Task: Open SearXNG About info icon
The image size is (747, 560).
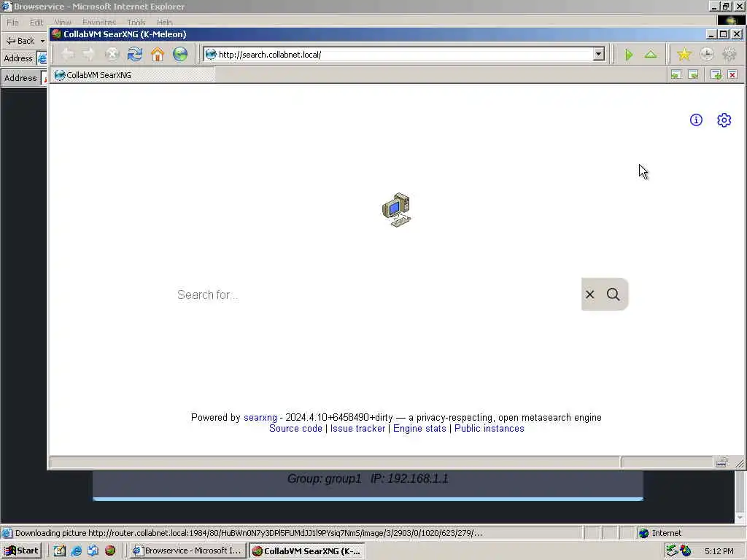Action: coord(696,120)
